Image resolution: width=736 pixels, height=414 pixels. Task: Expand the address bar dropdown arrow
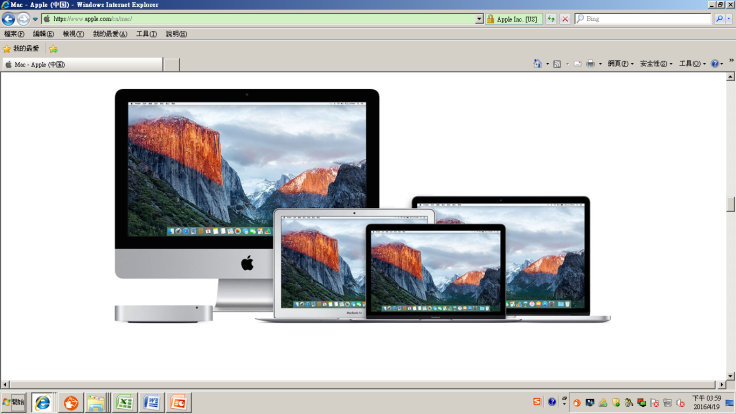tap(479, 19)
